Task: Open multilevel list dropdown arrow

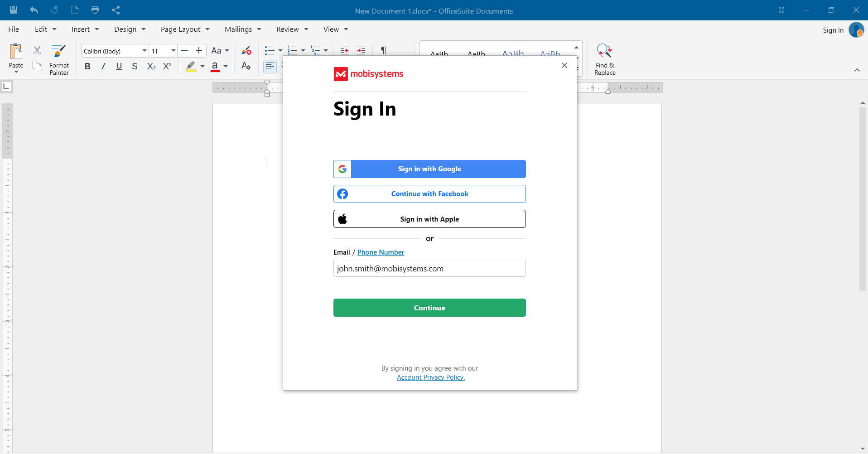Action: [326, 50]
